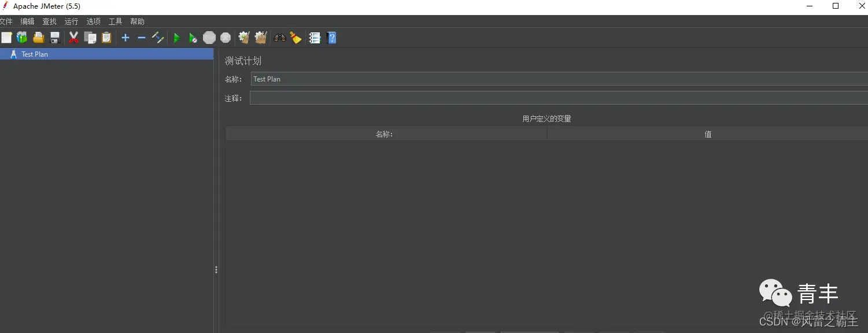Click the Toggle enable/disable icon
Image resolution: width=868 pixels, height=333 pixels.
click(158, 38)
